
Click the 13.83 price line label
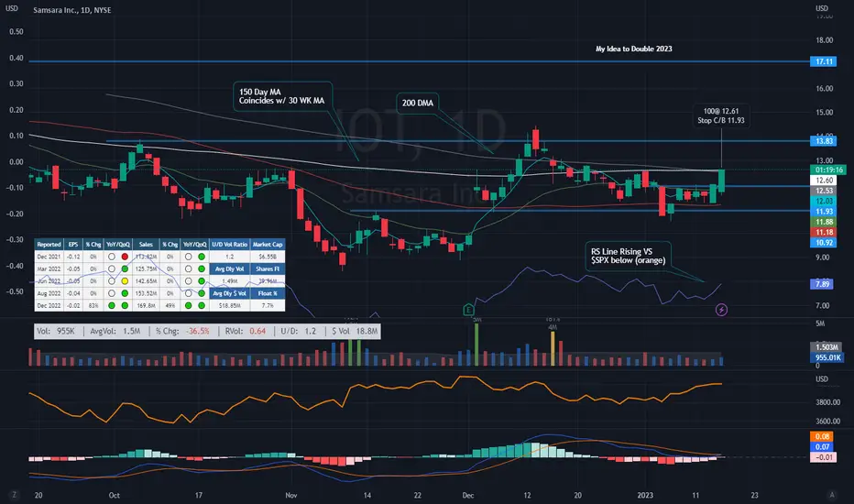[824, 141]
